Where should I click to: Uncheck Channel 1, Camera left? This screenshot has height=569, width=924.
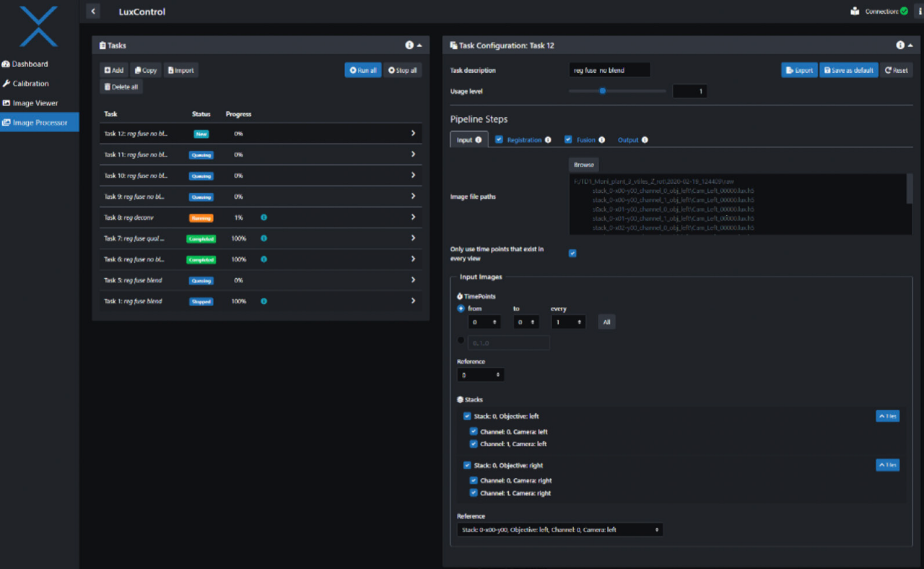point(474,443)
